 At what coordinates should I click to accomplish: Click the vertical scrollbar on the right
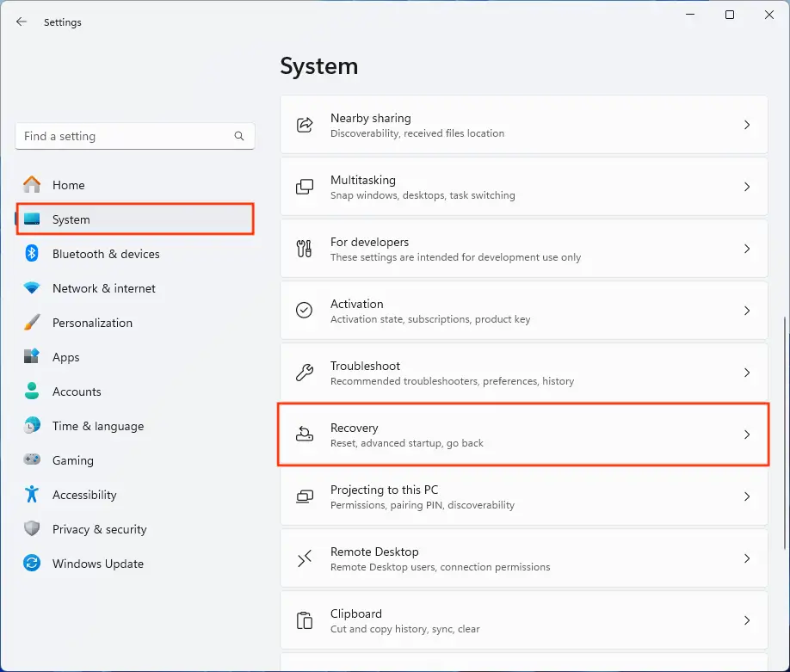click(x=785, y=433)
